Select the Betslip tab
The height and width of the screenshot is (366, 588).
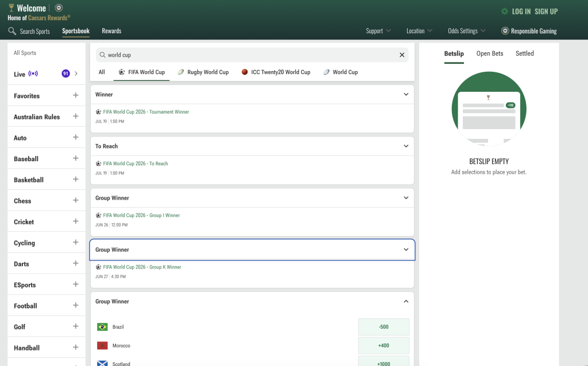tap(454, 53)
